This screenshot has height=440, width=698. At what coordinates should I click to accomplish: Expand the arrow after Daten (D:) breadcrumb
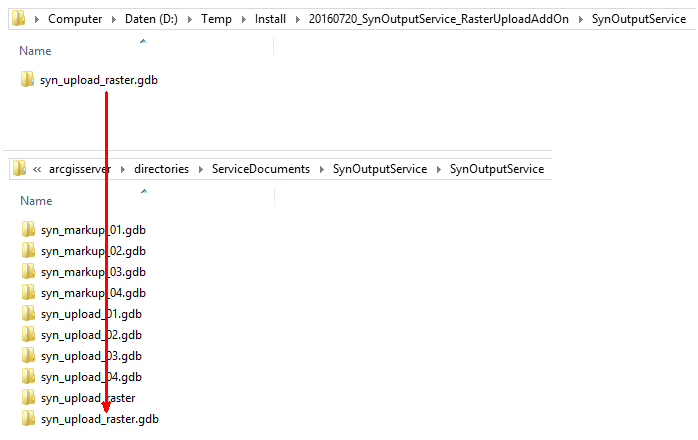[190, 19]
